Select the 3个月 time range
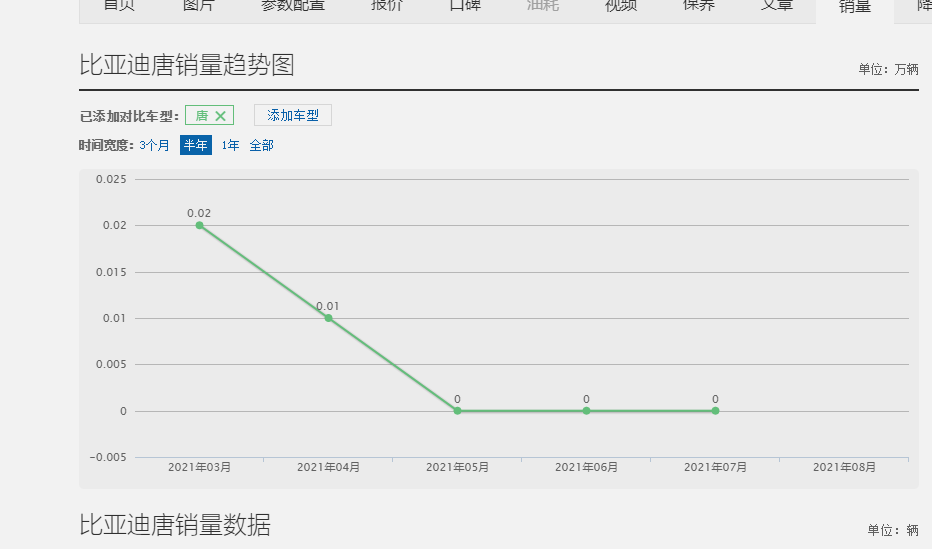The height and width of the screenshot is (549, 932). [155, 146]
